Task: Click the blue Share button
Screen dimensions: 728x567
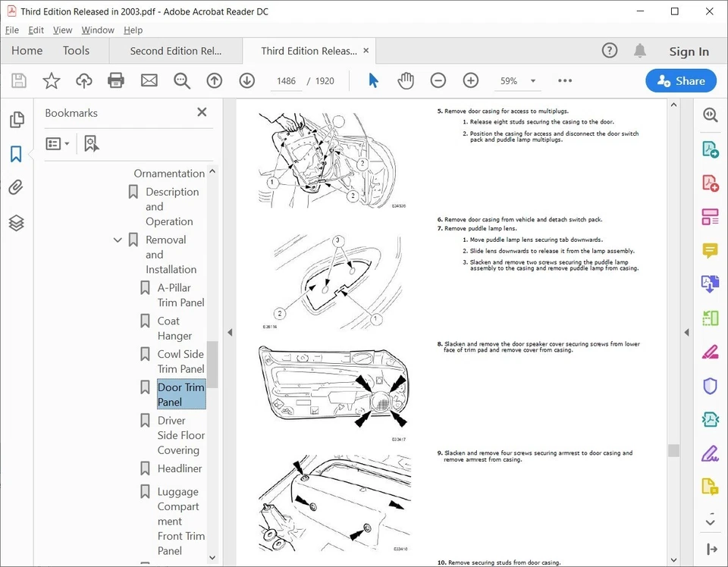Action: pyautogui.click(x=680, y=80)
